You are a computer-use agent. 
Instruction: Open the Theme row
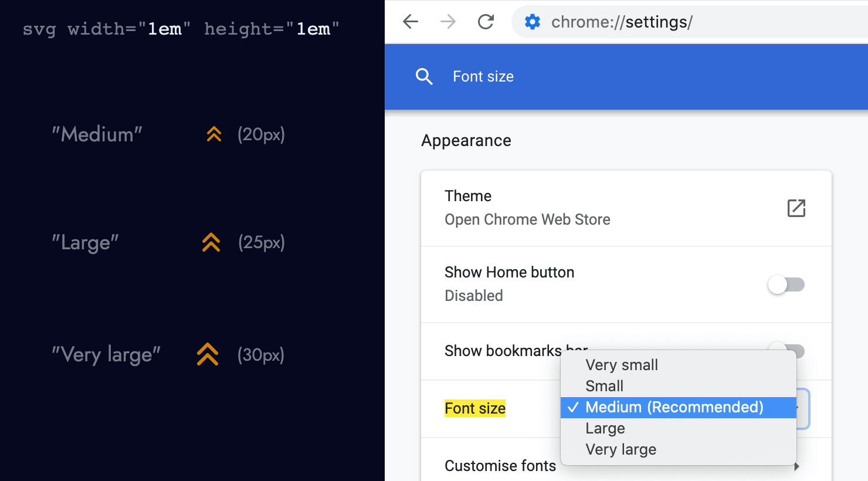(x=626, y=208)
